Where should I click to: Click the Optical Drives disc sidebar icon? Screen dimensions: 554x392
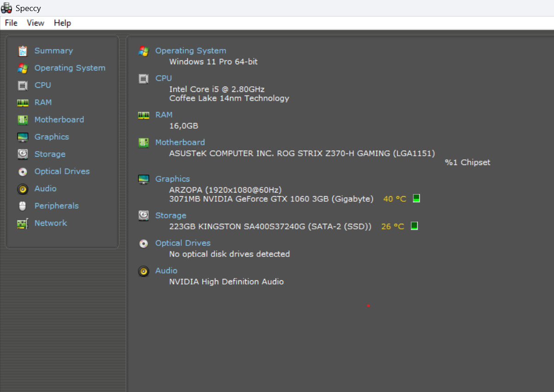pyautogui.click(x=23, y=172)
